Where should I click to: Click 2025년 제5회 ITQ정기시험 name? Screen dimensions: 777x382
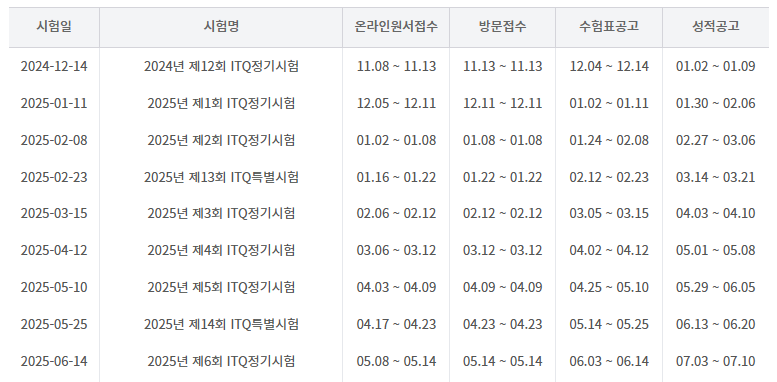221,287
